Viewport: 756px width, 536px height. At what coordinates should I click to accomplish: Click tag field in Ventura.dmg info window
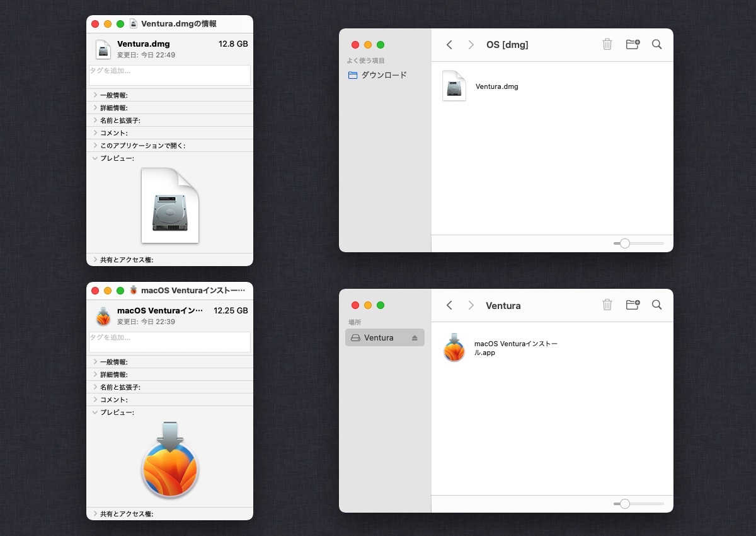(x=169, y=76)
